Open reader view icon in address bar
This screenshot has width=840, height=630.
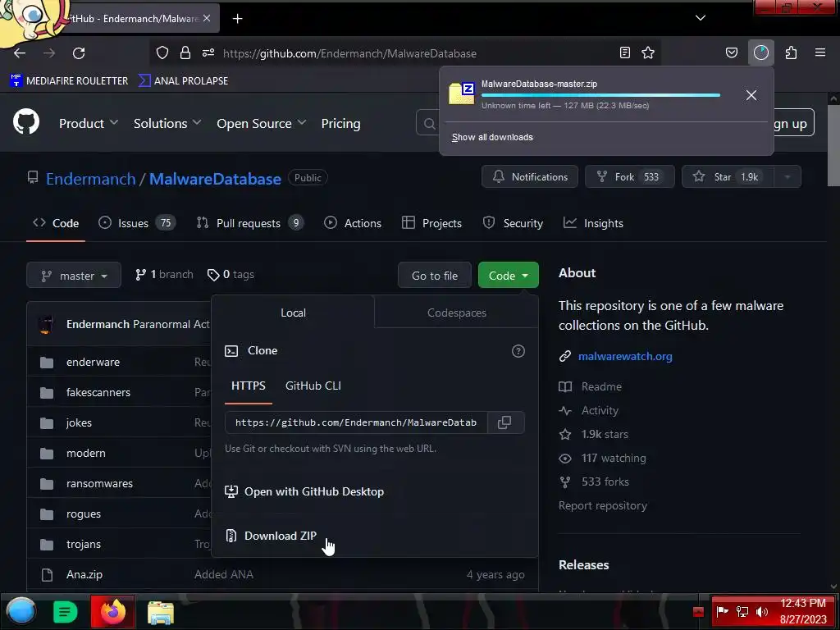click(x=624, y=52)
